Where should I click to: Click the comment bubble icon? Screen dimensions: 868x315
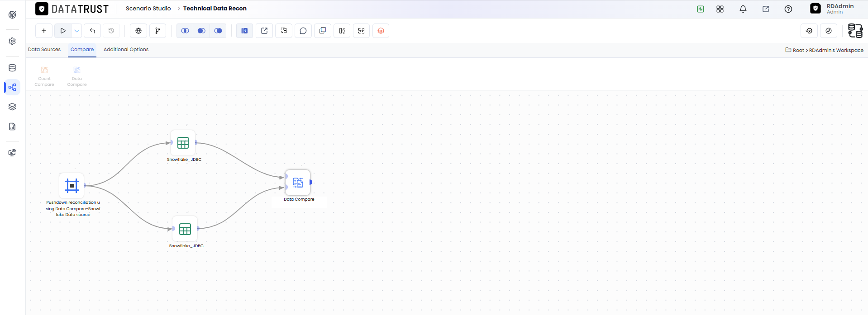point(303,31)
